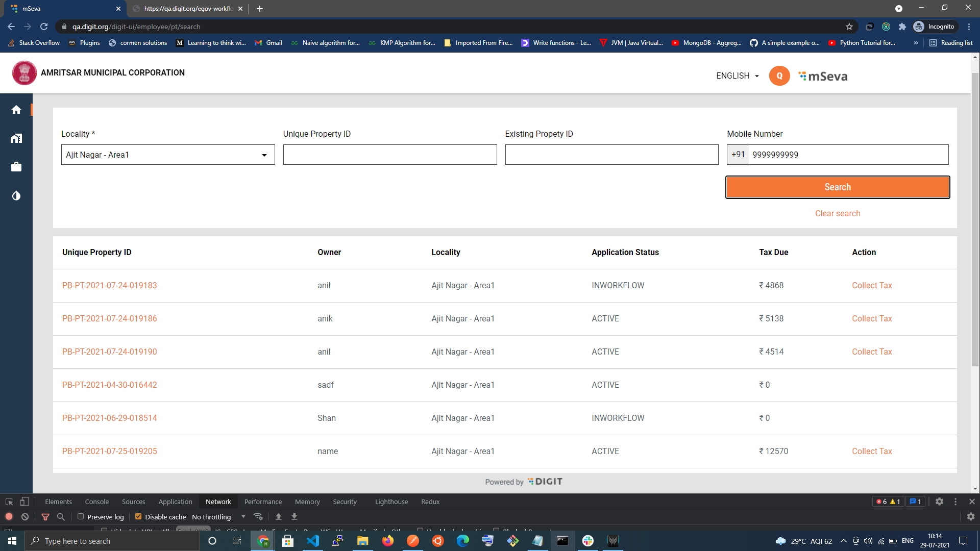980x551 pixels.
Task: Enable the Preserve log checkbox
Action: (81, 517)
